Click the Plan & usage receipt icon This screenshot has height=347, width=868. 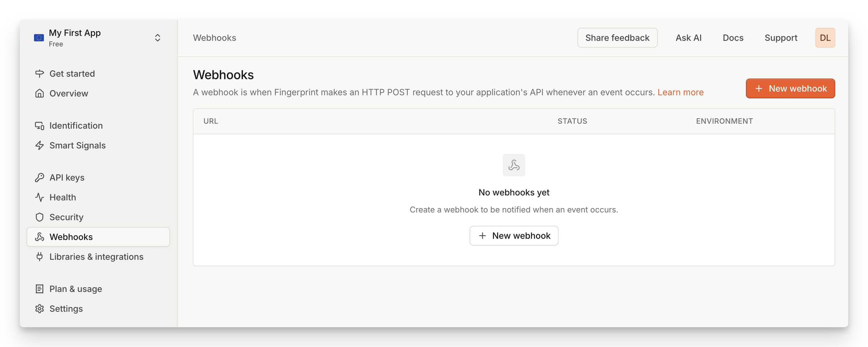click(40, 289)
